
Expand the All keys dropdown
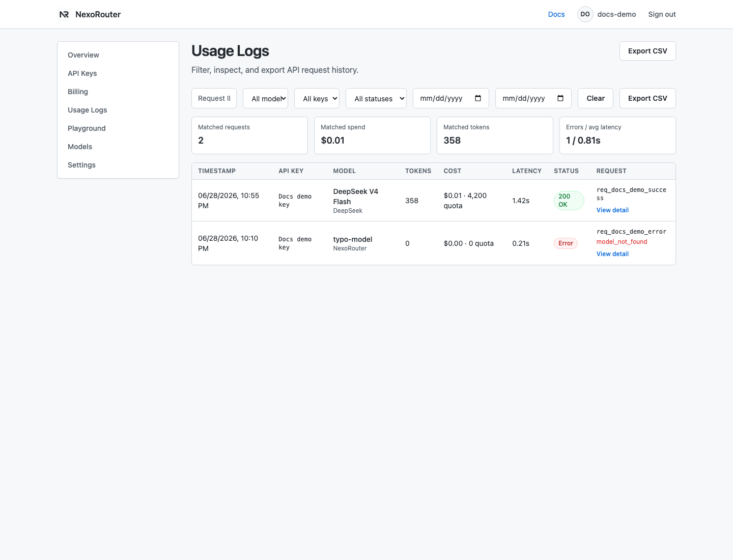pyautogui.click(x=317, y=98)
